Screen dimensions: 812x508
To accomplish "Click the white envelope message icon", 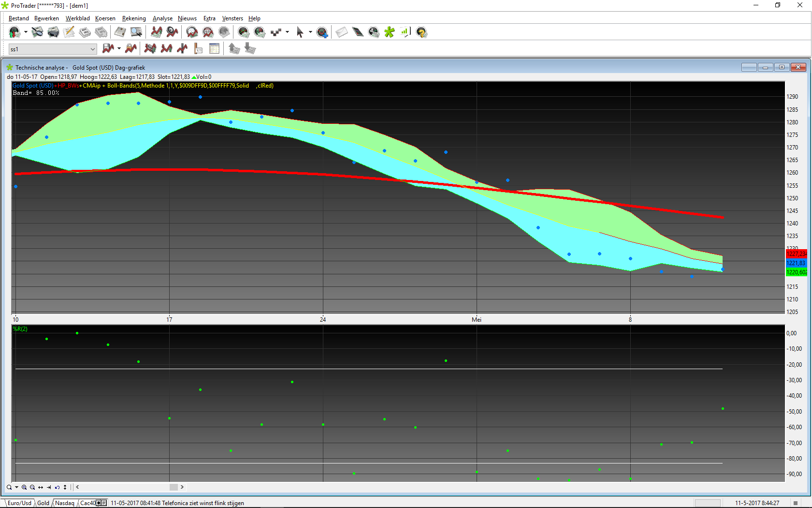I will tap(342, 32).
